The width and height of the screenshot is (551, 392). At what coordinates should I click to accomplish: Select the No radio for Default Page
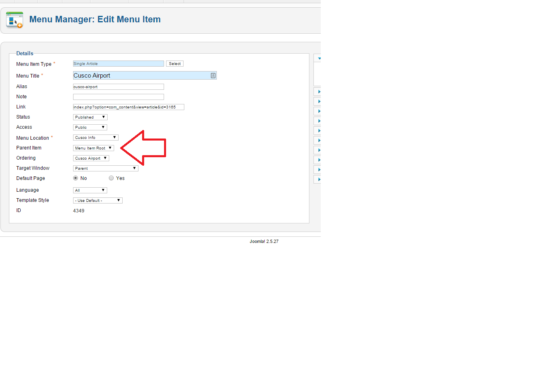click(x=76, y=178)
